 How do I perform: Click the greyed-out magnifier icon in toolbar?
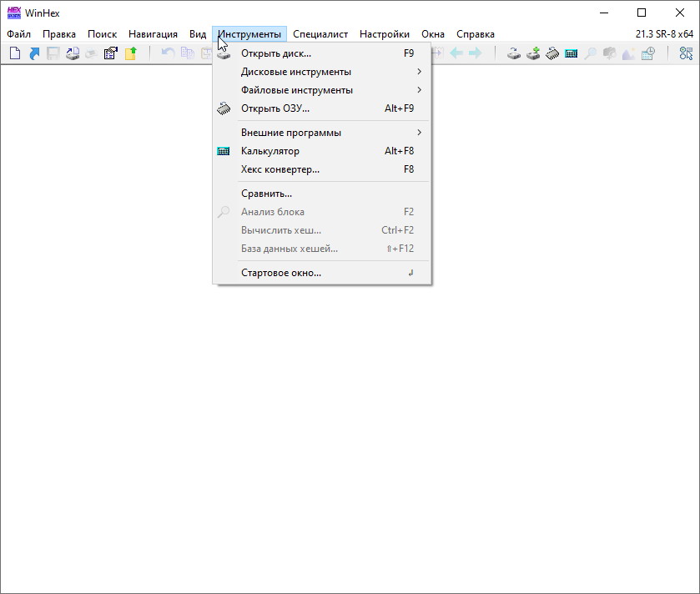[591, 53]
